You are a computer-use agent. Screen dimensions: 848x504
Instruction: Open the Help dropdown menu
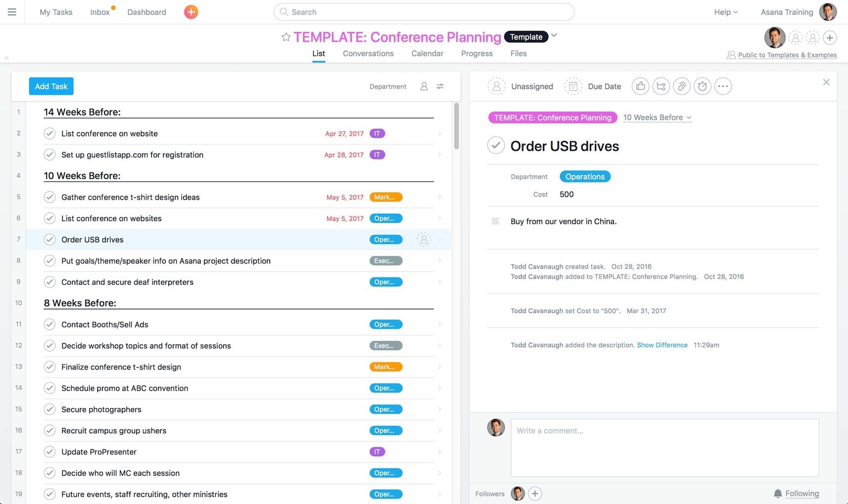point(726,12)
